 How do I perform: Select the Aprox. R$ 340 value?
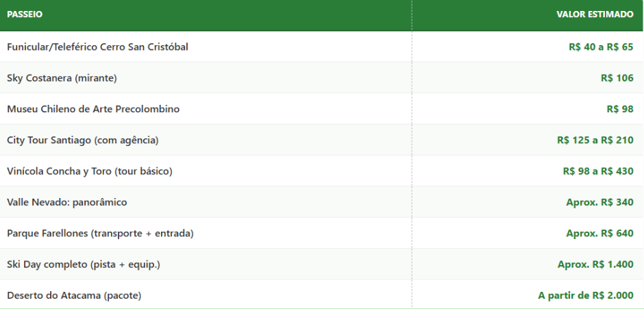click(599, 202)
